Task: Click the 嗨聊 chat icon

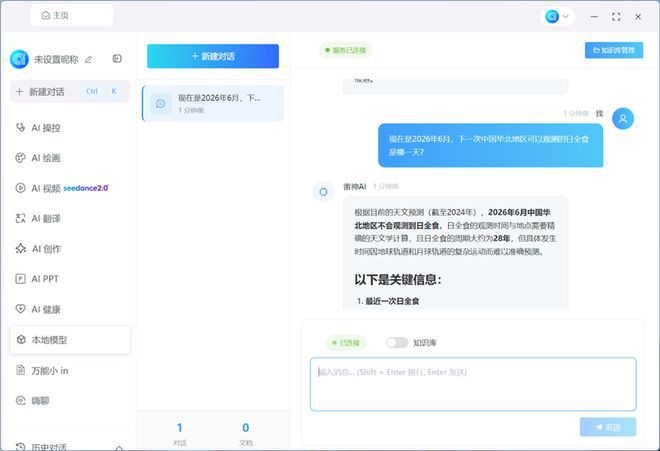Action: [x=20, y=400]
